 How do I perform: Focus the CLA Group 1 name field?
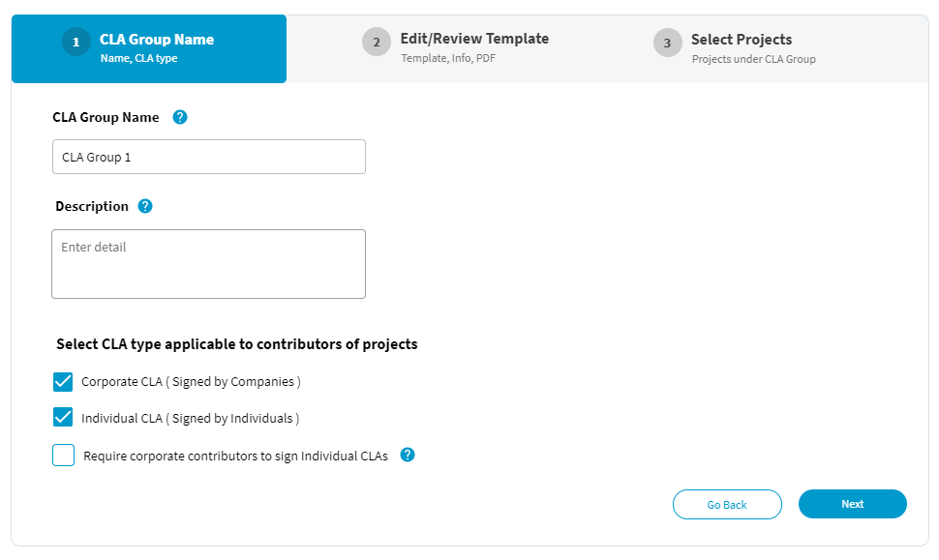tap(209, 157)
